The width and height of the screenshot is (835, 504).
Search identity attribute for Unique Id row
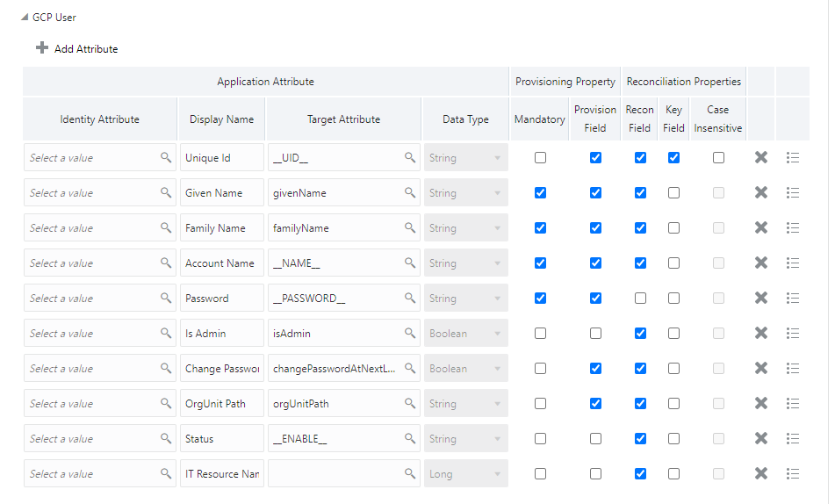coord(166,157)
